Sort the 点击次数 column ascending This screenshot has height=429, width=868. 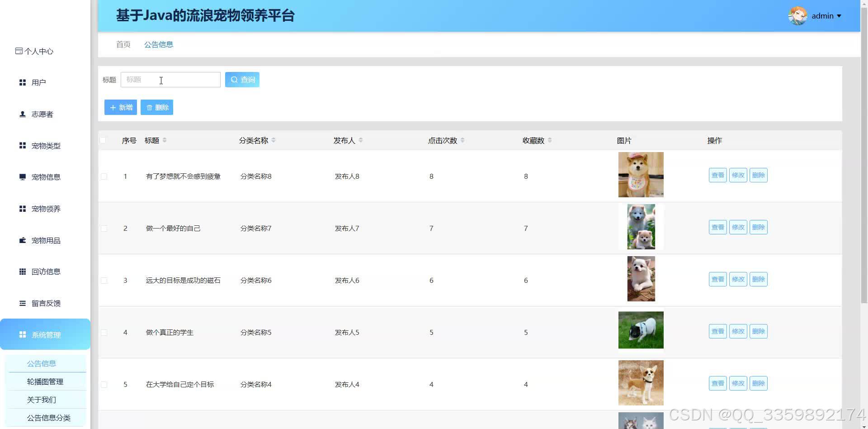[x=462, y=138]
